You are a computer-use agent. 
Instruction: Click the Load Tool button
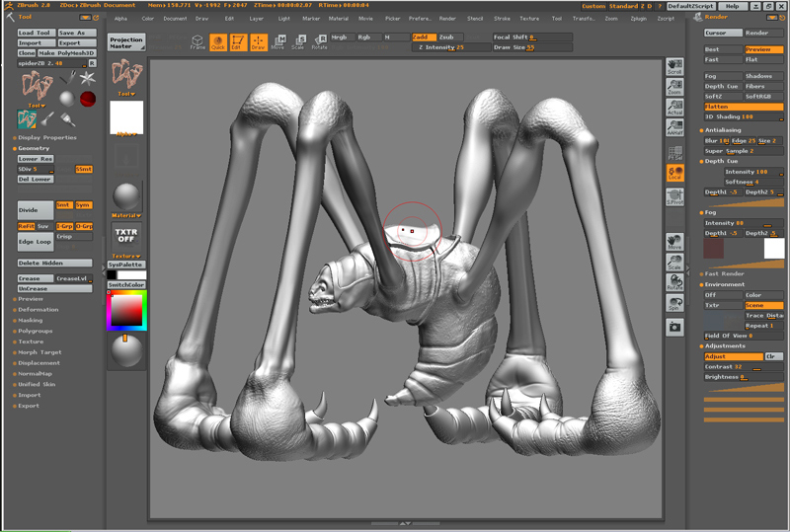[37, 33]
